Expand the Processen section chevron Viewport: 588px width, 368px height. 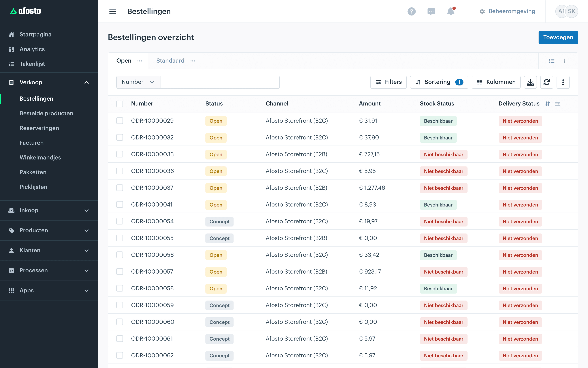(x=87, y=271)
